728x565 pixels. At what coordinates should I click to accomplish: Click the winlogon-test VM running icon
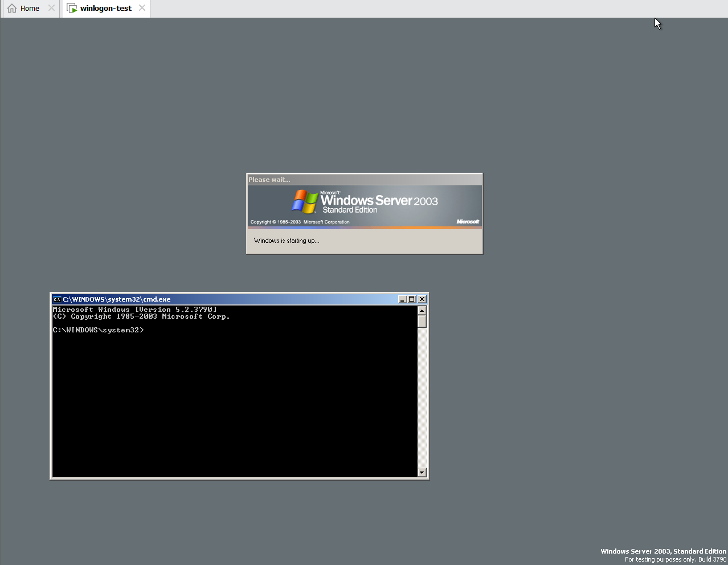72,9
